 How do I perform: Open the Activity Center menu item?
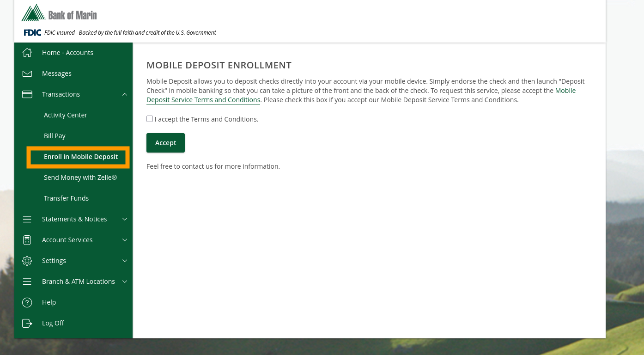pyautogui.click(x=66, y=115)
